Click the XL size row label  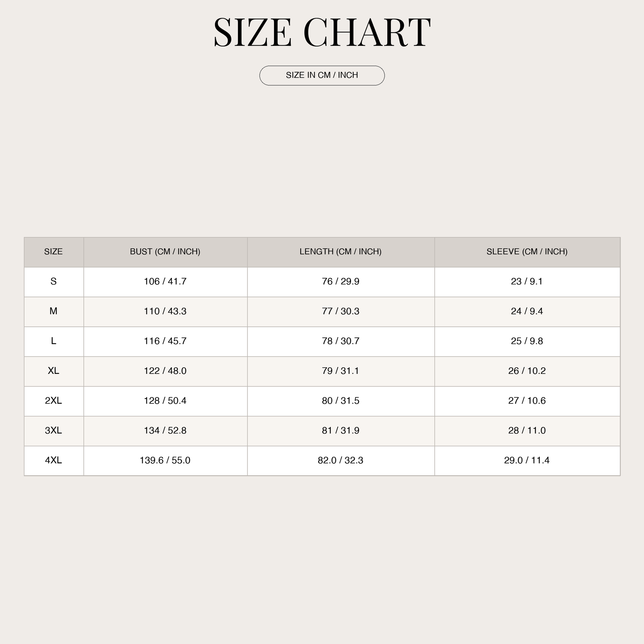53,371
